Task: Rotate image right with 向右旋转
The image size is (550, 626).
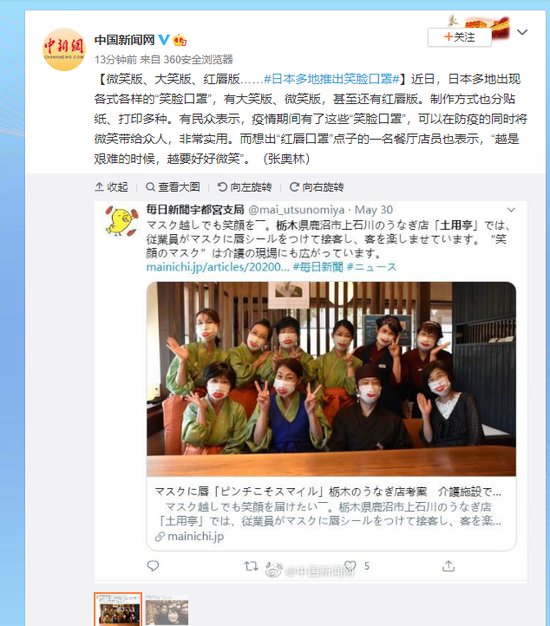Action: click(x=317, y=187)
